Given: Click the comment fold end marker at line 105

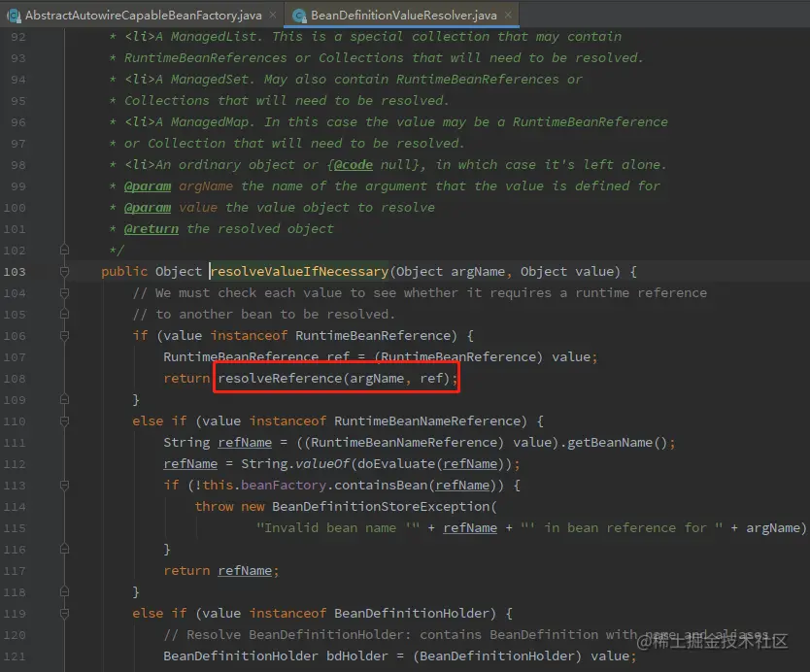Looking at the screenshot, I should coord(64,314).
